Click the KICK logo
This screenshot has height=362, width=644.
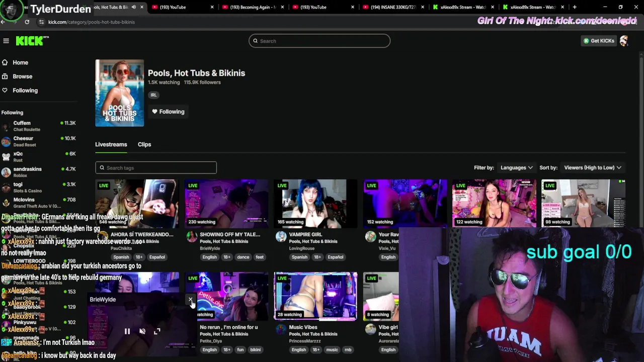[32, 41]
